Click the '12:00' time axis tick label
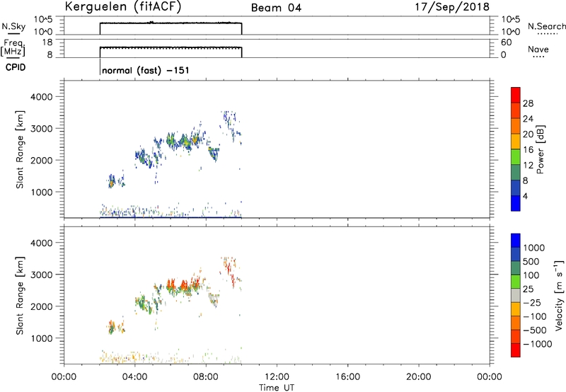This screenshot has width=566, height=392. [277, 377]
